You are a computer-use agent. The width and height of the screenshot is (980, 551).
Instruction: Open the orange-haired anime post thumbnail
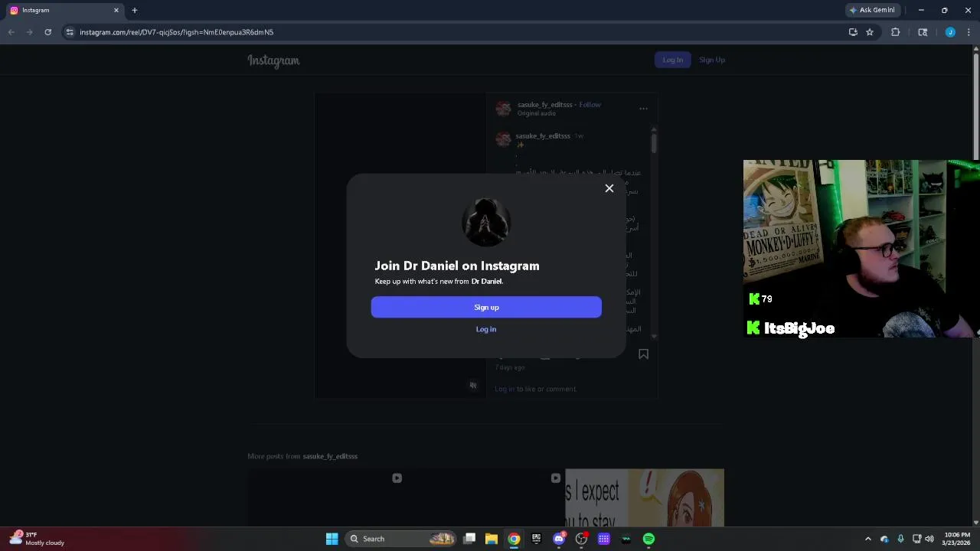644,497
